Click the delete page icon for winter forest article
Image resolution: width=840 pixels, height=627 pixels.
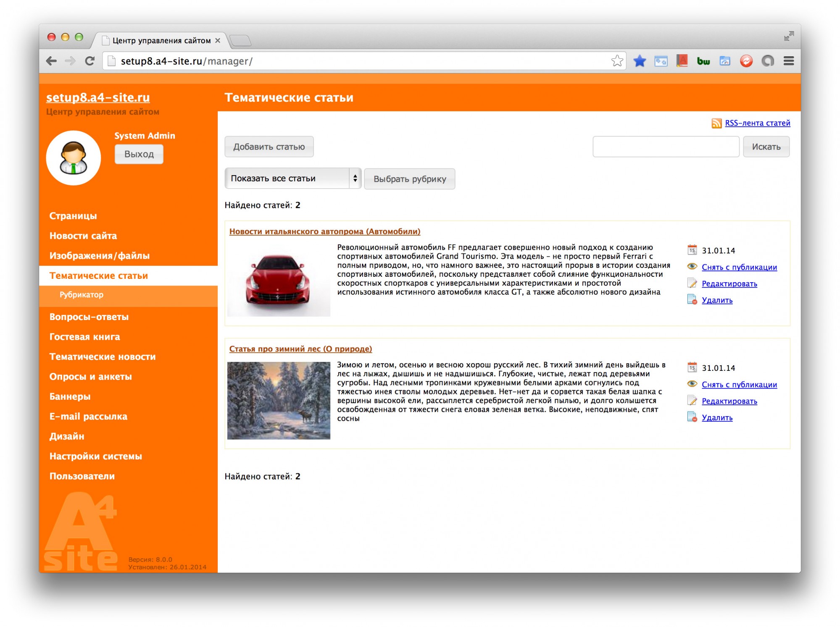pyautogui.click(x=692, y=417)
